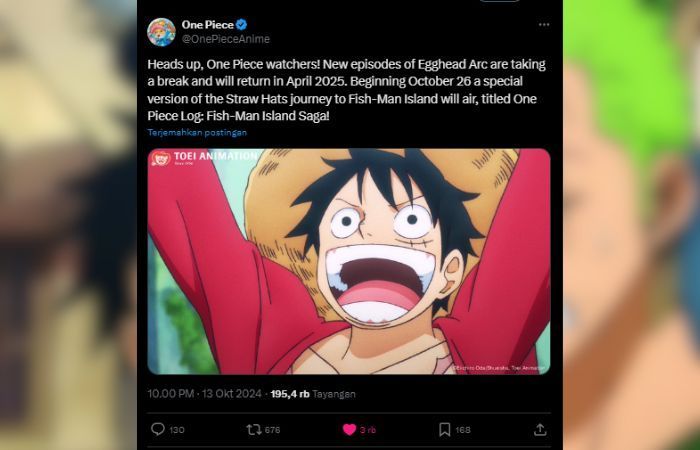Screen dimensions: 700x450
Task: Open the @OnePieceAnime handle link
Action: tap(225, 39)
